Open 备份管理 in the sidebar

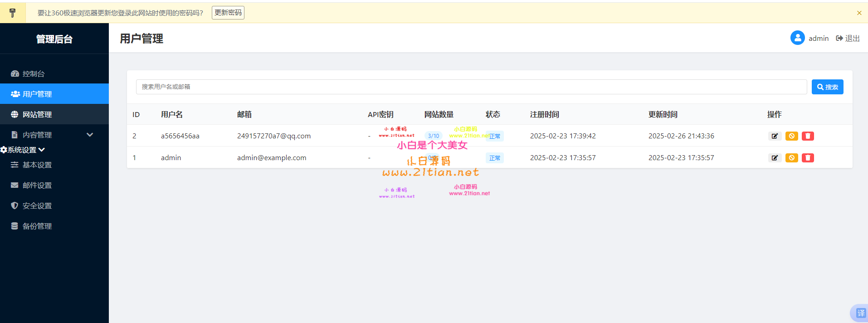[x=37, y=226]
